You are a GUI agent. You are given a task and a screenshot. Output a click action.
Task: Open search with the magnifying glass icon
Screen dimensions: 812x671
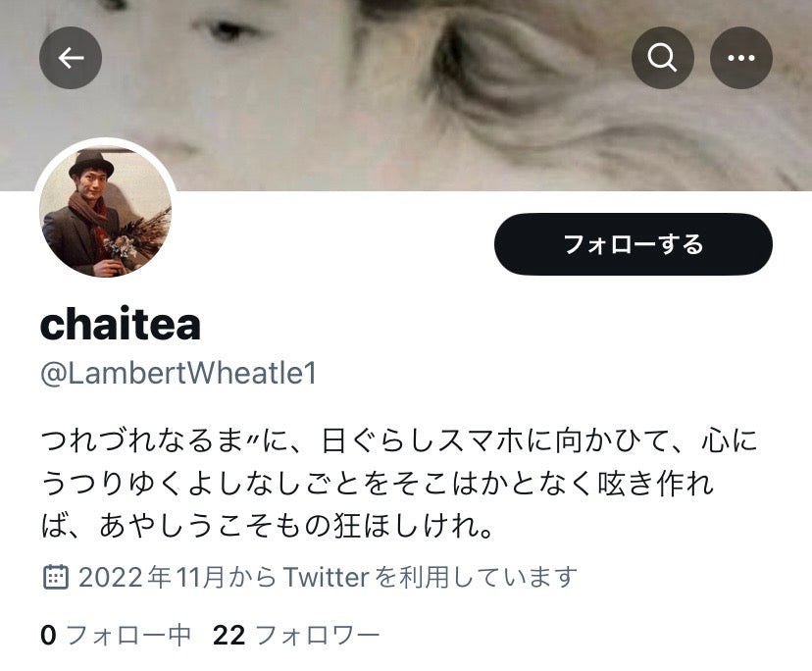(x=662, y=58)
